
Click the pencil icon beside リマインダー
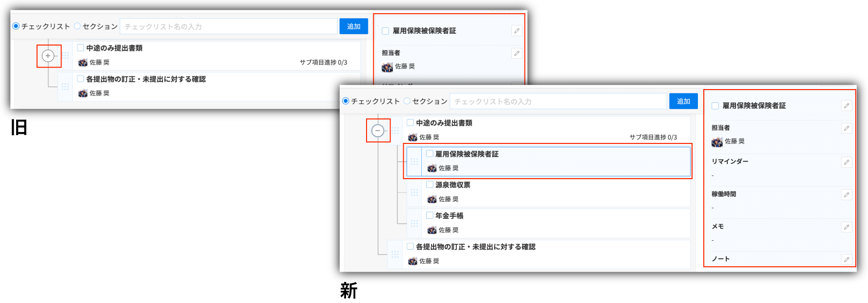[x=846, y=162]
